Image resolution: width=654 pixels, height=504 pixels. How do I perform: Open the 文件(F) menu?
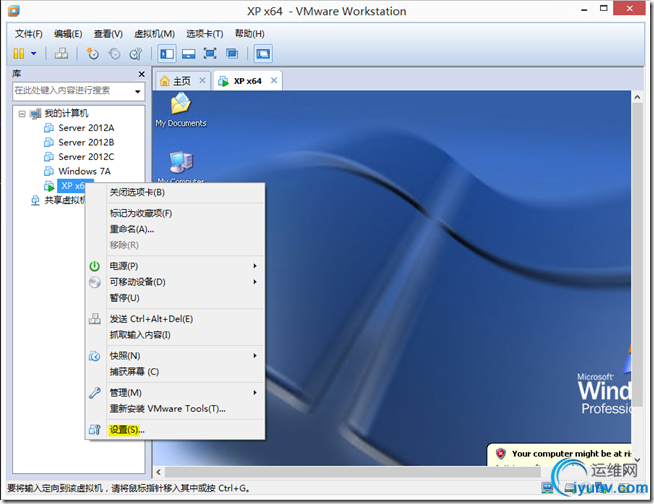[29, 34]
